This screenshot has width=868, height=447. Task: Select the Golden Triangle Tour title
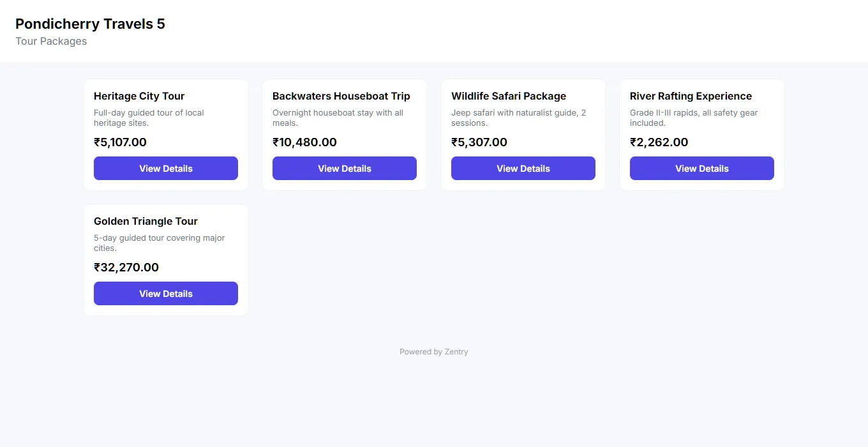pos(146,222)
